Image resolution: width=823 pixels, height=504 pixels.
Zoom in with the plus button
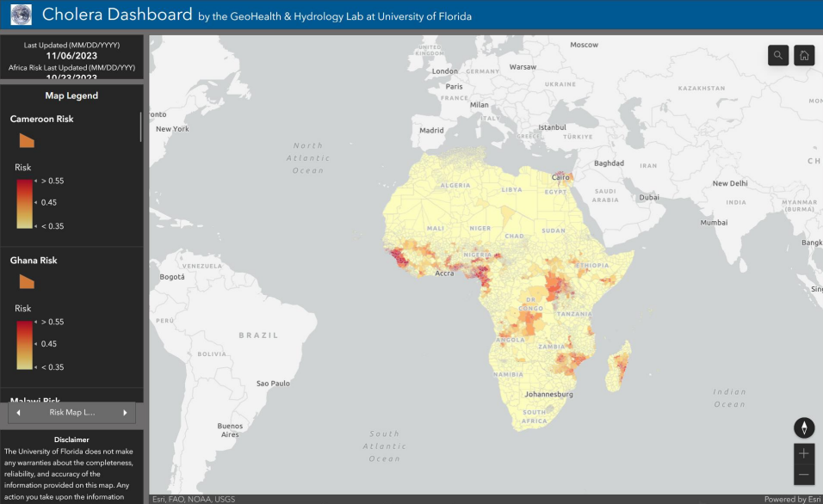tap(804, 453)
